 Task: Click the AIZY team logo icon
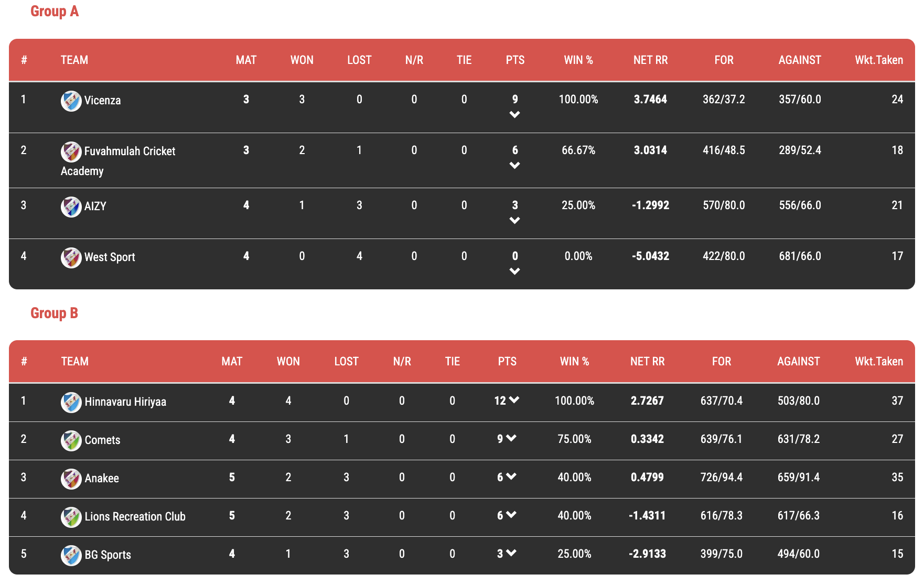[71, 207]
